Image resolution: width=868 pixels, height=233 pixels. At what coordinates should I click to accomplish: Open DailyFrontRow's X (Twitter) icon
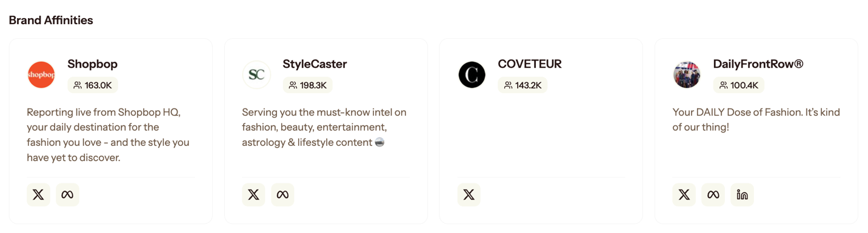(684, 195)
